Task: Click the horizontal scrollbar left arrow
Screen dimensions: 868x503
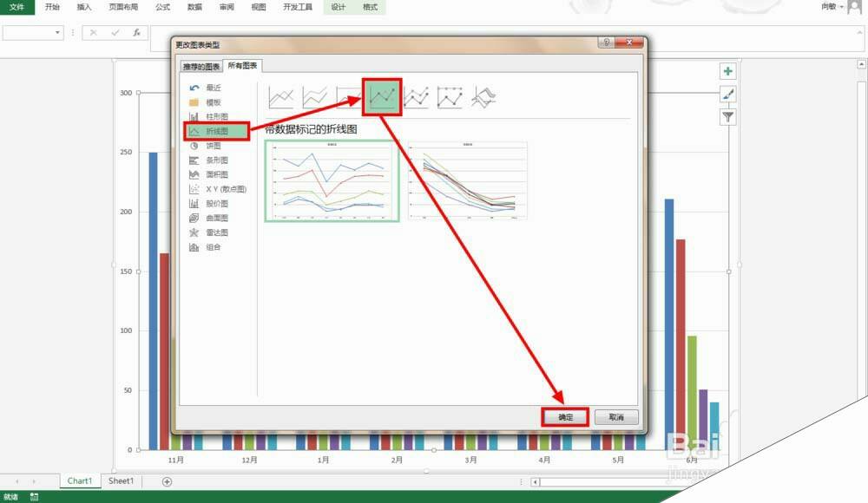Action: (x=536, y=482)
